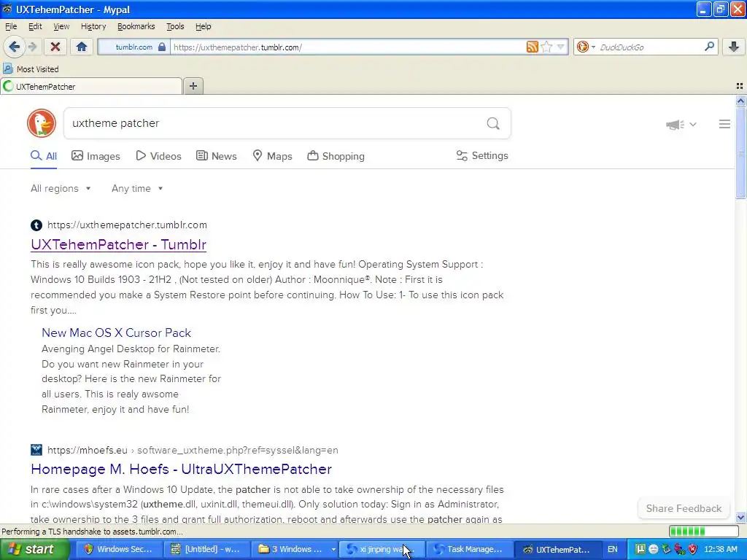Open the Bookmarks menu
Screen dimensions: 747x560
tap(136, 26)
